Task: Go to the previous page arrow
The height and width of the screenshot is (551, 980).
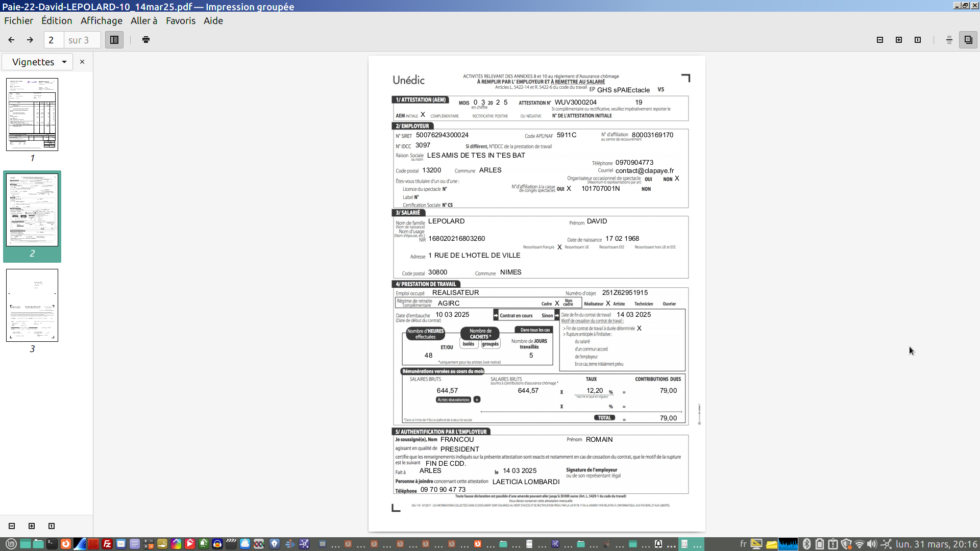Action: [x=11, y=40]
